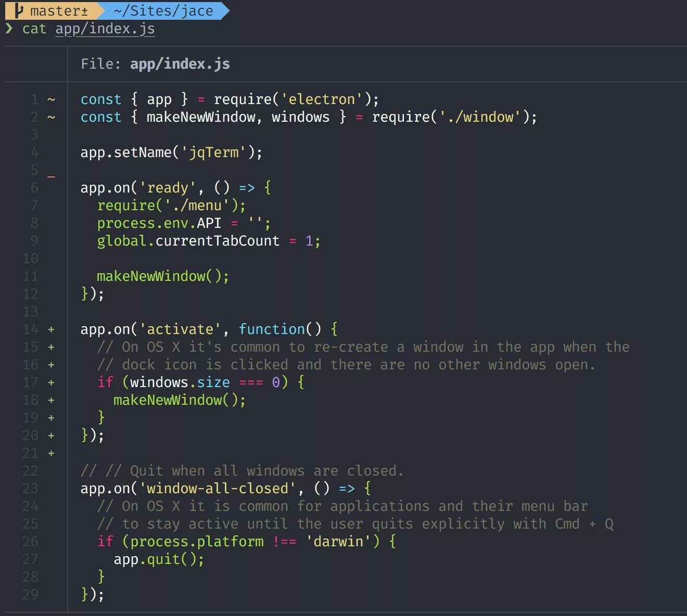The height and width of the screenshot is (616, 687).
Task: Click the git branch icon in prompt
Action: coord(19,10)
